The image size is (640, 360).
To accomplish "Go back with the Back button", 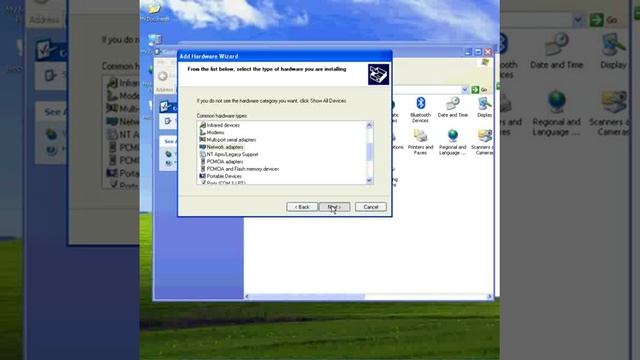I will click(302, 207).
